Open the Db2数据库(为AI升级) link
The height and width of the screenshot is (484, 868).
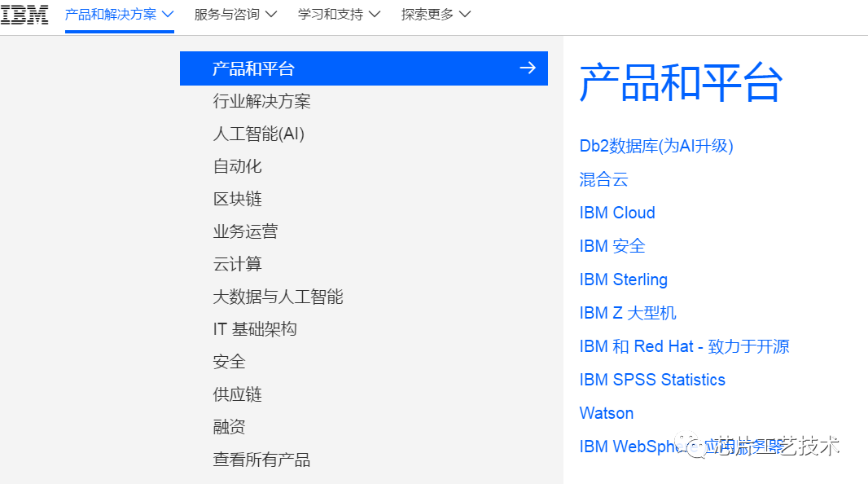[x=656, y=146]
